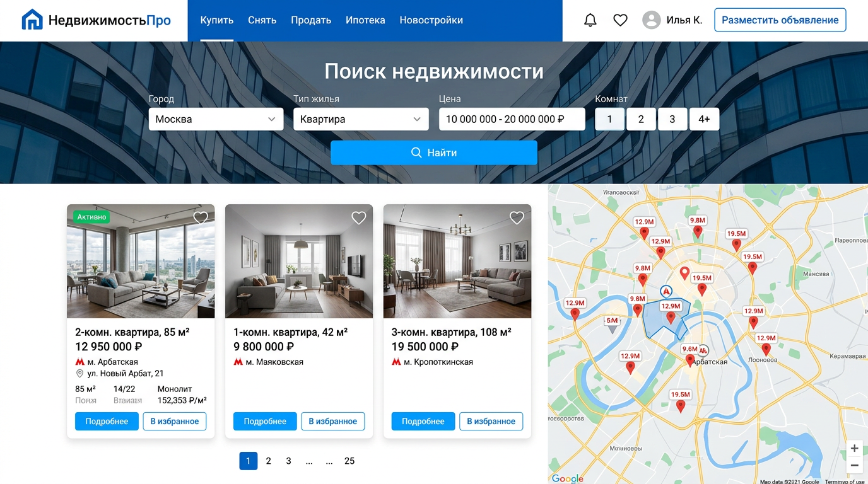The image size is (868, 484).
Task: Toggle heart on the 2-комн. квартира photo
Action: click(201, 218)
